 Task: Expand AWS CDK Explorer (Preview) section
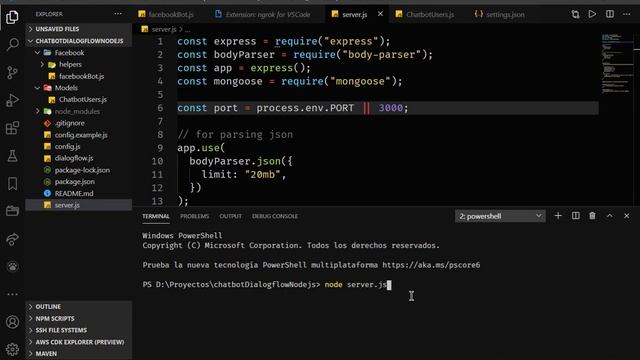click(79, 342)
